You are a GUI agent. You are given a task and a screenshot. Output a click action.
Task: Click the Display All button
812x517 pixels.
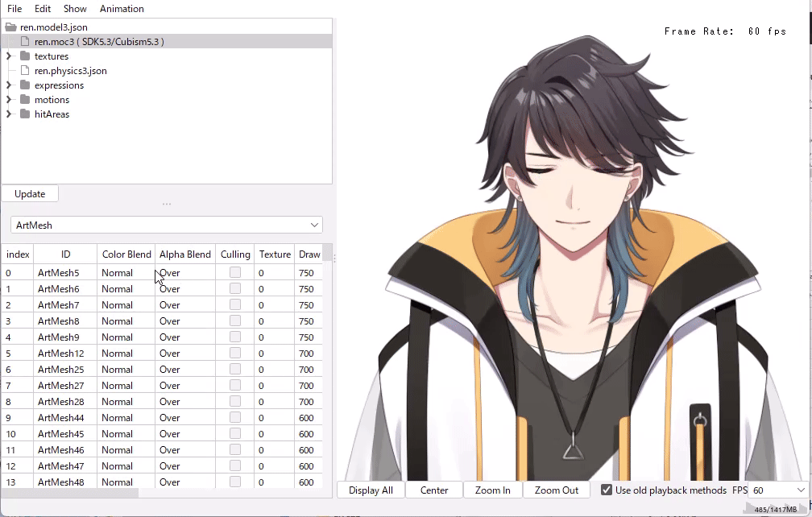[x=371, y=490]
